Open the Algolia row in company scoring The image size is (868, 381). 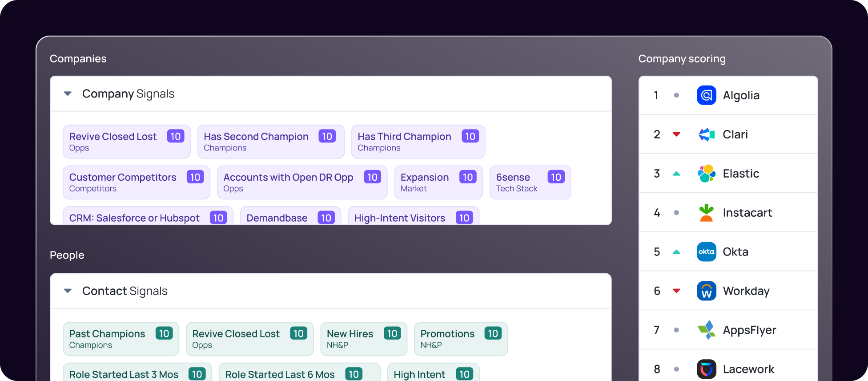pos(728,95)
